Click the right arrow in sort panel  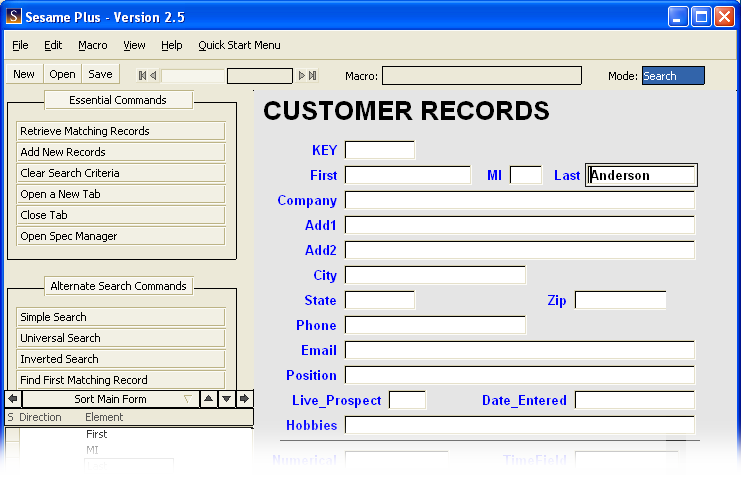coord(244,399)
